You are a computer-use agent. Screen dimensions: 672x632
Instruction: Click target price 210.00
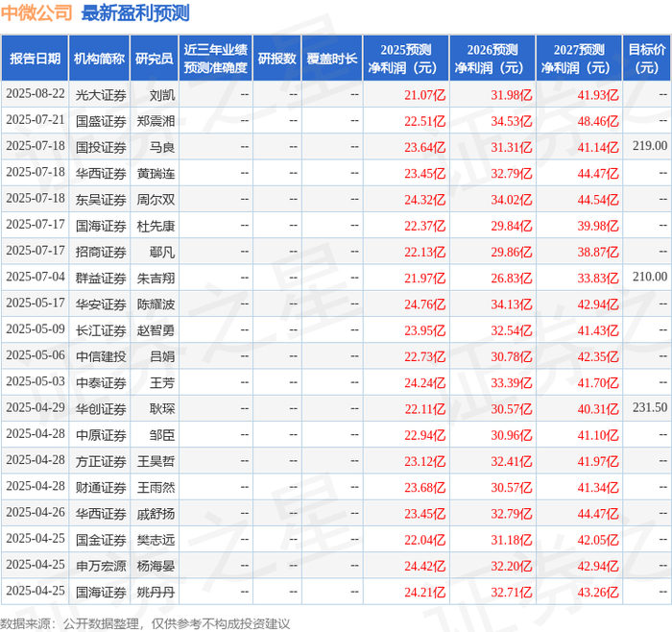click(650, 277)
